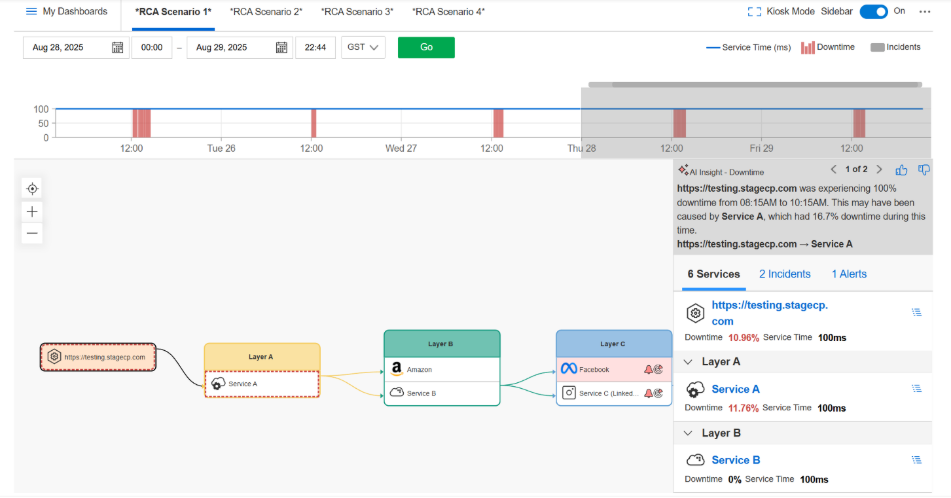Viewport: 951px width, 498px height.
Task: Click the Layer C header in map
Action: (x=614, y=344)
